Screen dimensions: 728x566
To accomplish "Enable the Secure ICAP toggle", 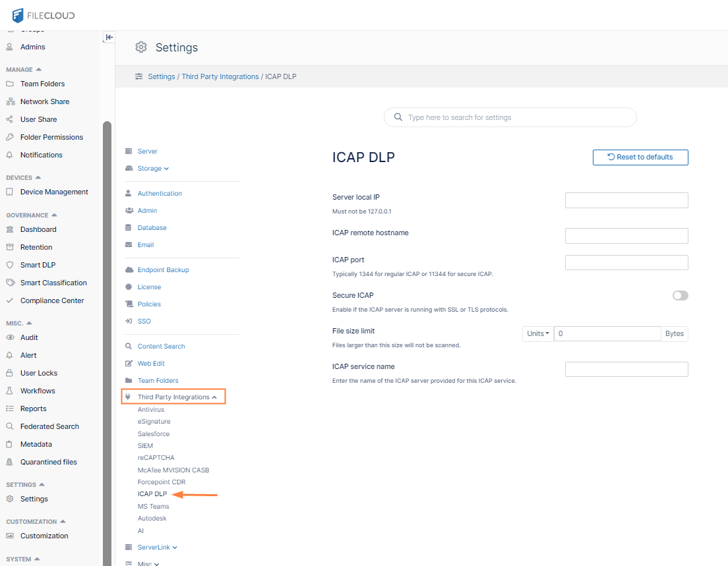I will pos(680,296).
